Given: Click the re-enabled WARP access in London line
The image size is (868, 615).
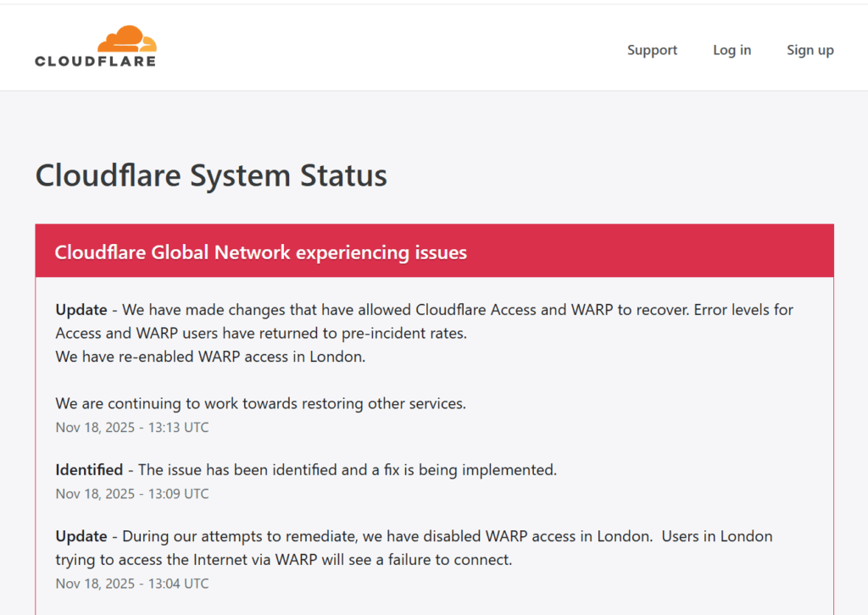Looking at the screenshot, I should 210,357.
